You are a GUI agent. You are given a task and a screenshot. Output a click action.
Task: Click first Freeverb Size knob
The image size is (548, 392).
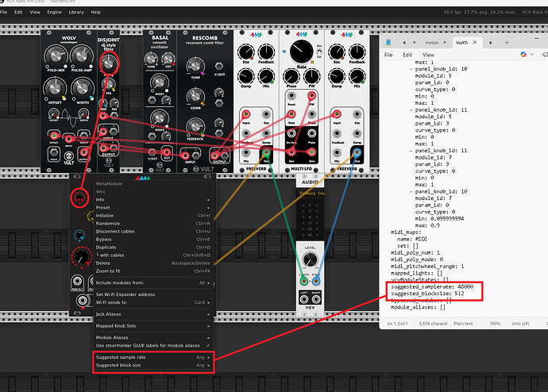(x=246, y=52)
